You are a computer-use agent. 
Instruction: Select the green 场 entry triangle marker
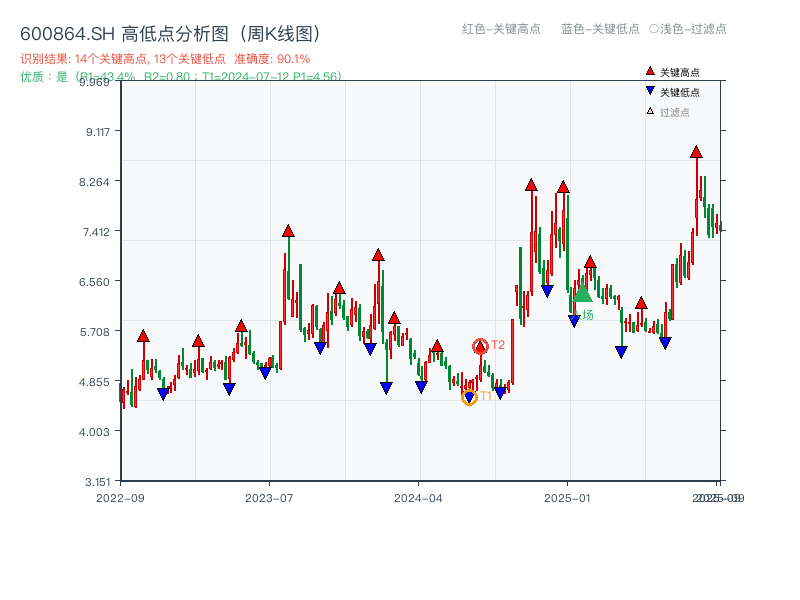(583, 295)
